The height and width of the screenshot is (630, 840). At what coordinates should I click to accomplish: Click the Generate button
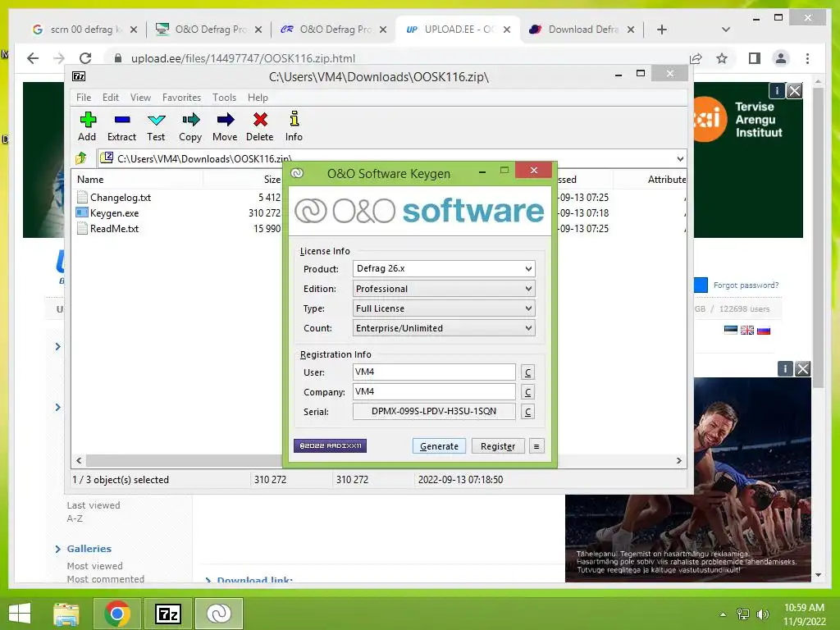point(439,446)
